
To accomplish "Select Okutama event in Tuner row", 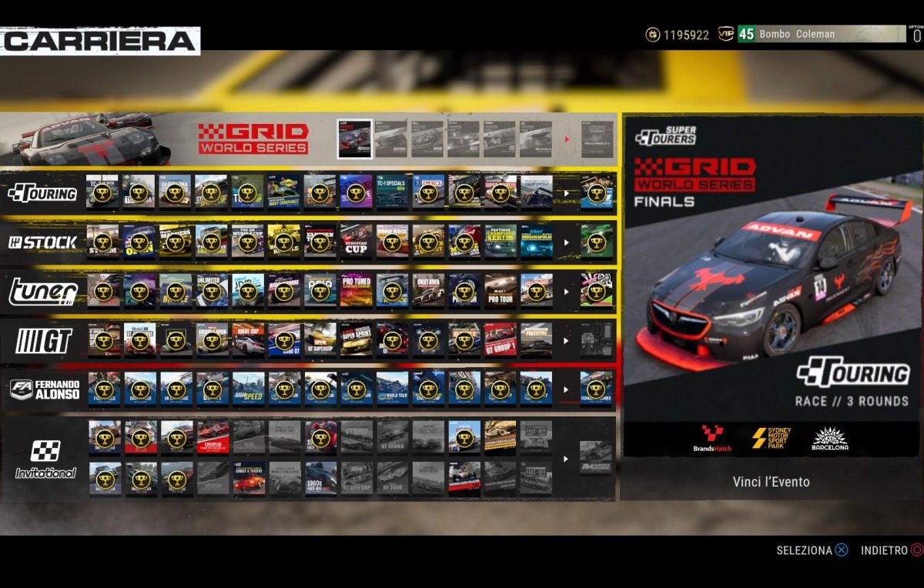I will 428,291.
